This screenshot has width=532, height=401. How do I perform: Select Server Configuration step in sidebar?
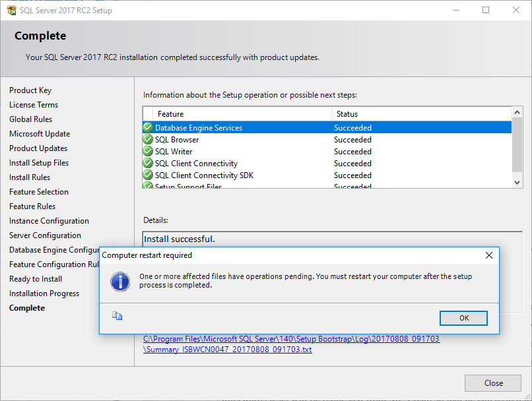point(45,235)
